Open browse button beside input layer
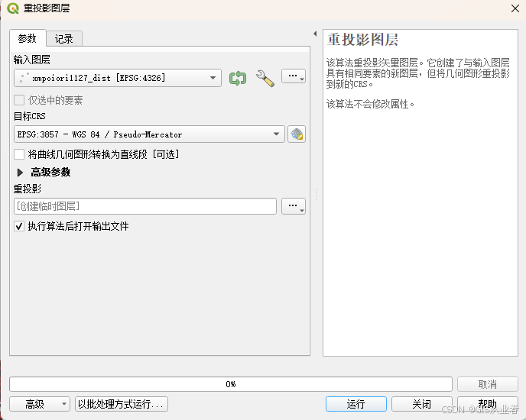Viewport: 526px width, 420px height. [x=294, y=76]
